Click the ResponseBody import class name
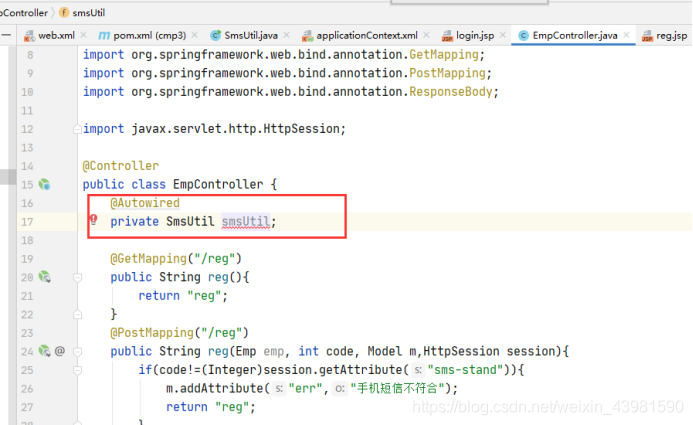This screenshot has height=425, width=693. point(451,92)
